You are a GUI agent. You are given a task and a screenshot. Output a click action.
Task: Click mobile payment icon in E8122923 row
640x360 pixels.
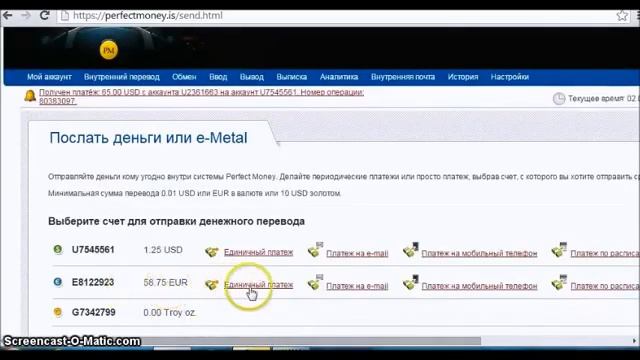pyautogui.click(x=411, y=282)
